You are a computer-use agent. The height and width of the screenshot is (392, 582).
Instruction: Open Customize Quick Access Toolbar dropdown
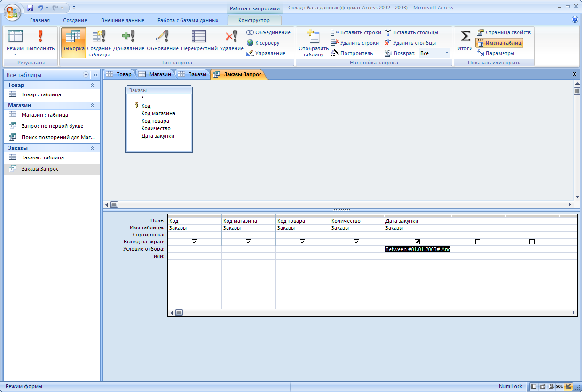point(74,8)
